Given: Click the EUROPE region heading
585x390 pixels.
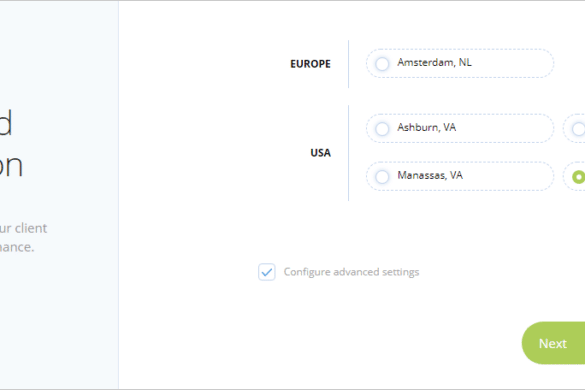Looking at the screenshot, I should tap(310, 64).
